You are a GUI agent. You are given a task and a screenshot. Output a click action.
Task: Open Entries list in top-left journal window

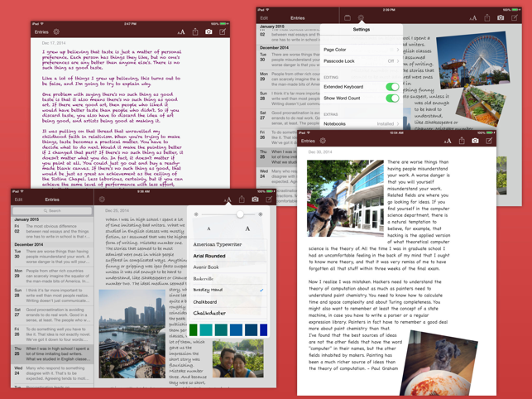pos(41,32)
